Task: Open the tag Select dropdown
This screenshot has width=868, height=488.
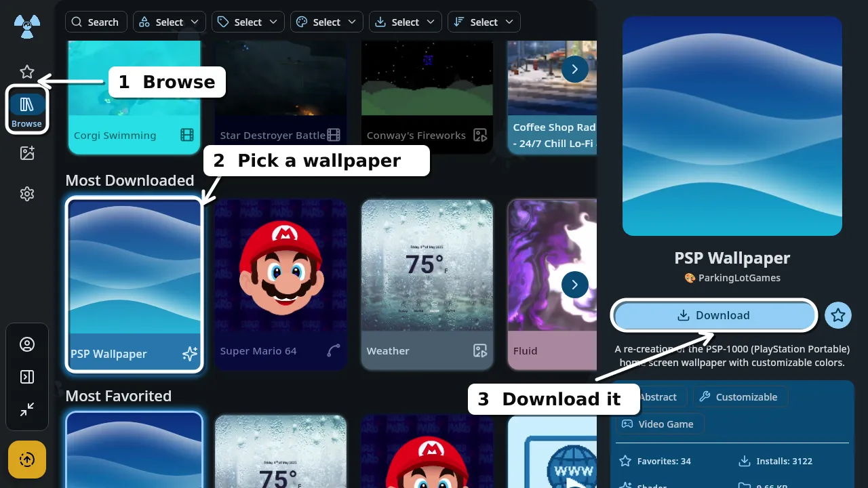Action: tap(248, 22)
